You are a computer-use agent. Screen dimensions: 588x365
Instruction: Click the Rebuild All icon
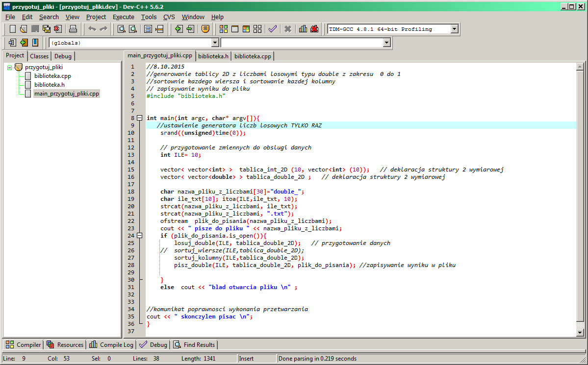click(x=257, y=29)
